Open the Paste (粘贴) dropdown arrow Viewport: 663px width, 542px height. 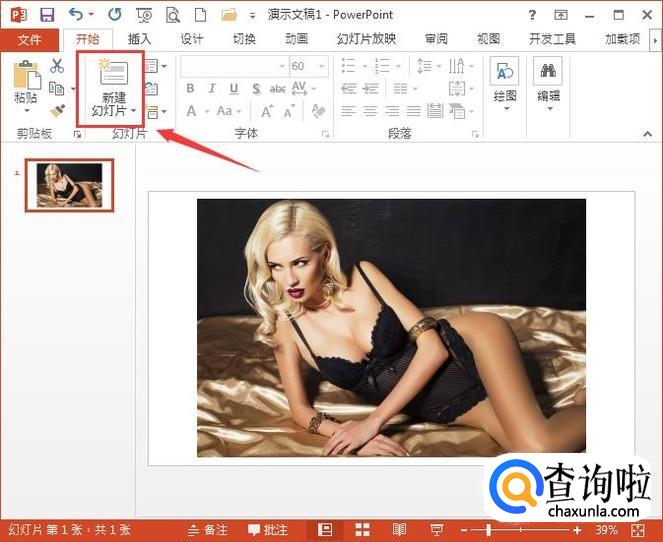[x=26, y=111]
